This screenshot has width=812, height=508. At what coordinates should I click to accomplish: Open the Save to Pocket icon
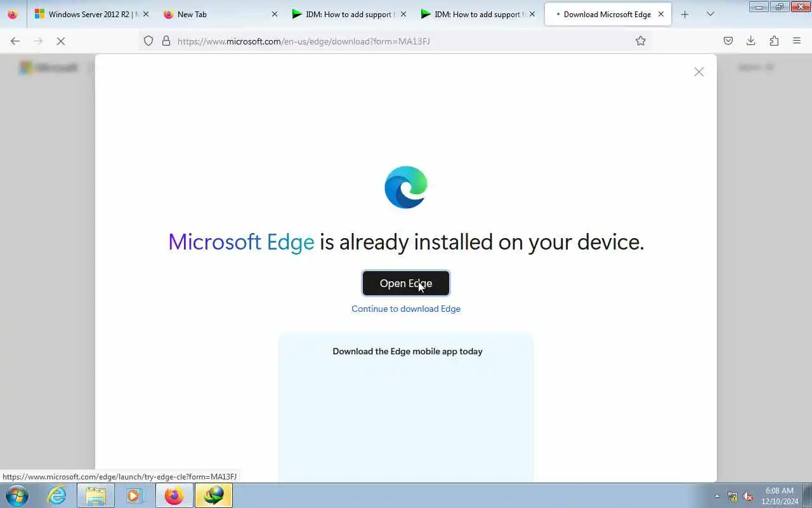click(728, 41)
